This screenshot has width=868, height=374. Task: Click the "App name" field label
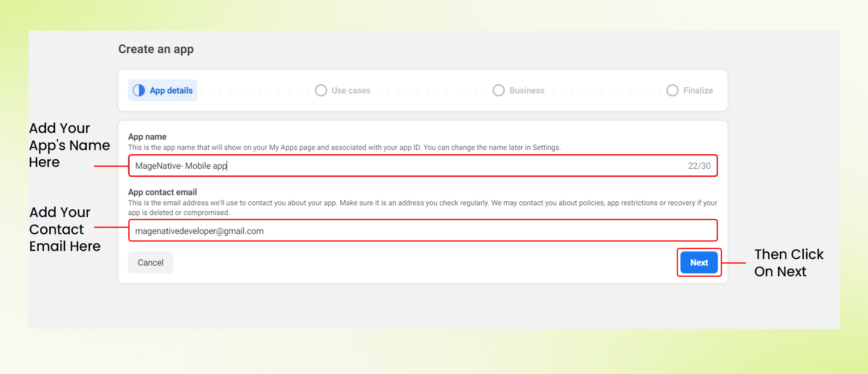tap(147, 137)
